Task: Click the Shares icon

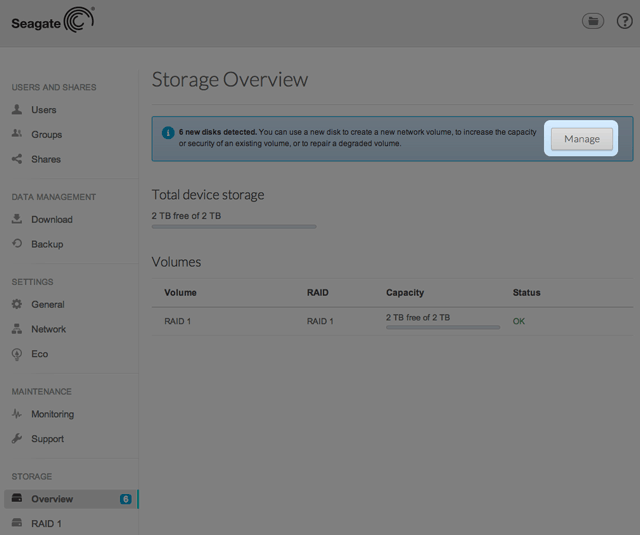Action: 17,159
